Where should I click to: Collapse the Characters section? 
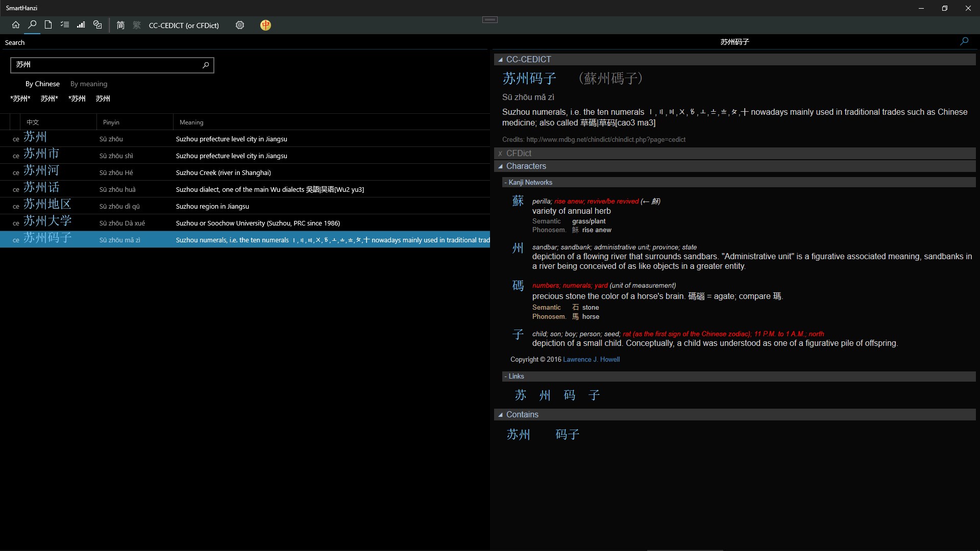pos(501,166)
